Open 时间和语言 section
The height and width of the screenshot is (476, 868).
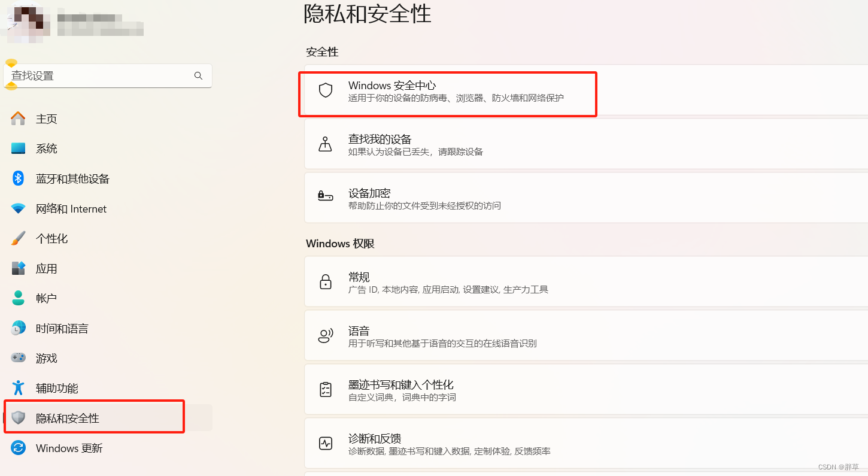coord(108,328)
